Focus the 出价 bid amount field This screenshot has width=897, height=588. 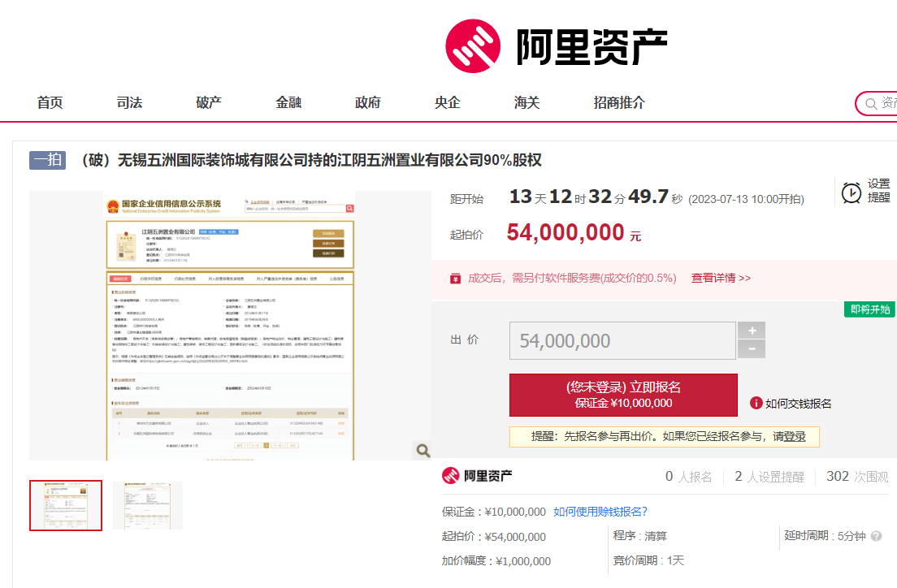(622, 340)
